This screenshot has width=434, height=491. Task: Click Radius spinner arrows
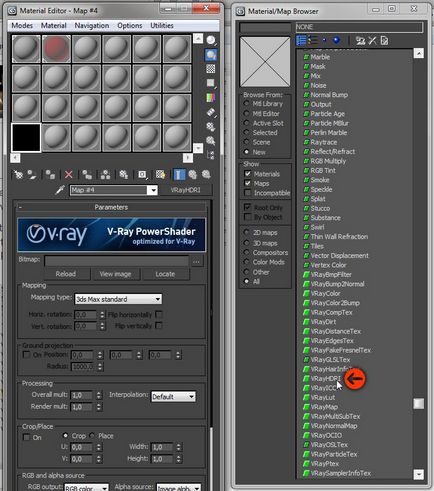[x=100, y=366]
